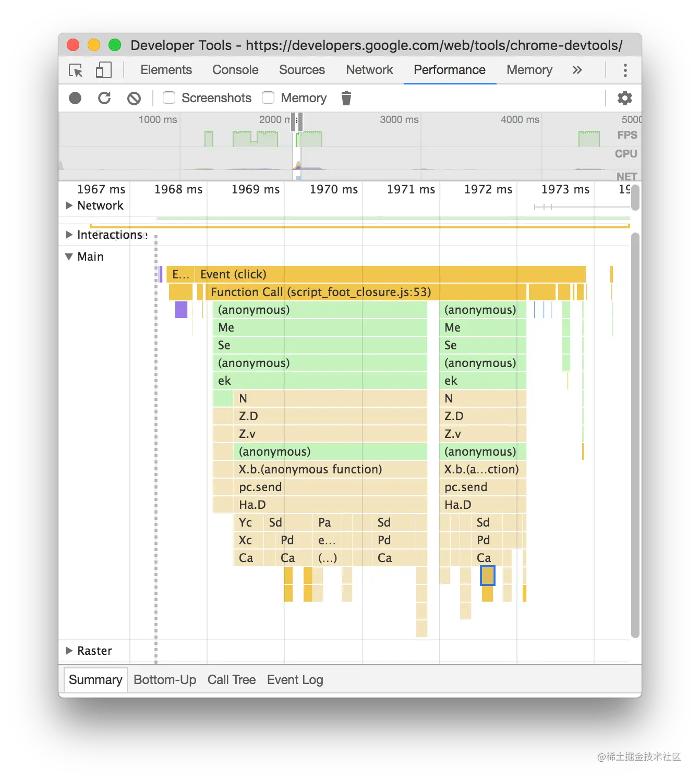Clear the recording with the clear icon
This screenshot has width=700, height=781.
tap(134, 98)
